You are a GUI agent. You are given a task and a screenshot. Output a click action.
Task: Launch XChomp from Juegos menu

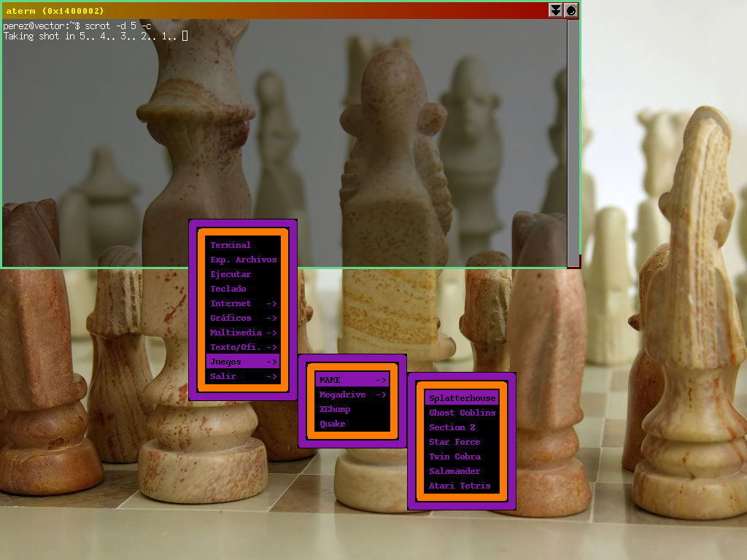(352, 409)
